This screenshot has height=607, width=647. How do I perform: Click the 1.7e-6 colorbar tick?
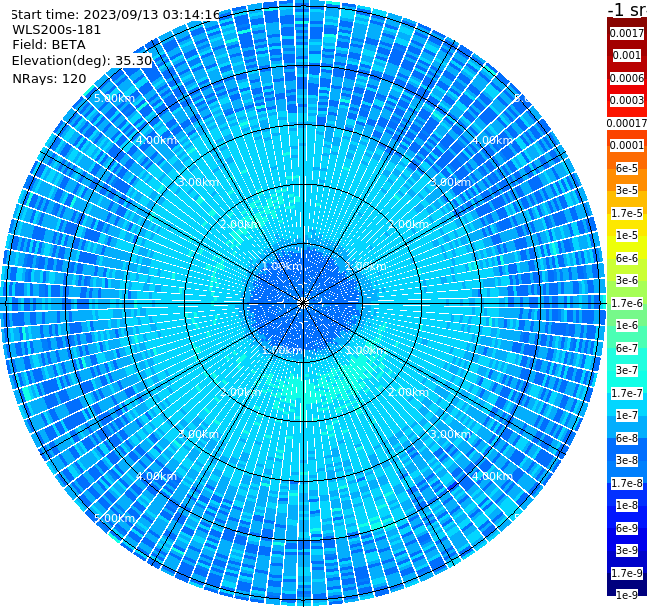tap(627, 303)
